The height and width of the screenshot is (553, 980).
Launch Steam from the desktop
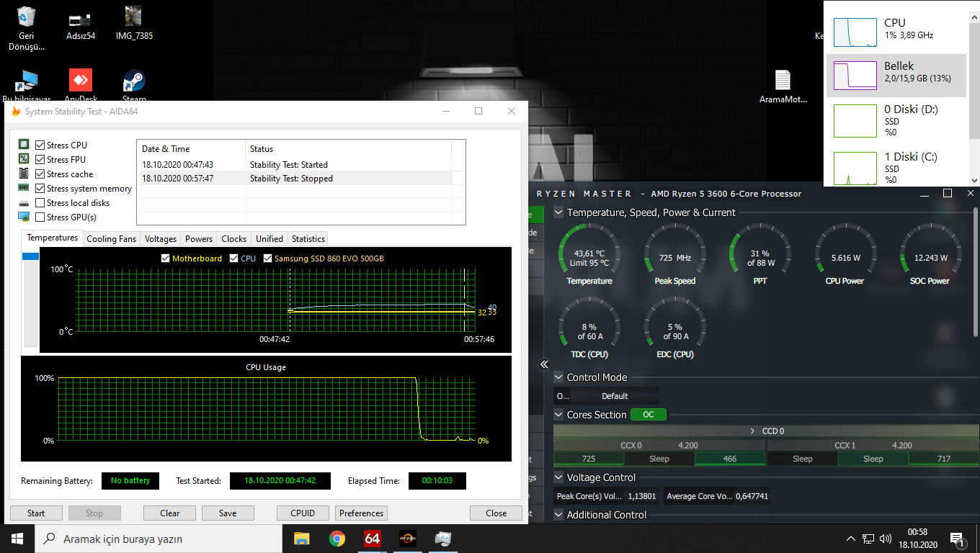coord(134,85)
